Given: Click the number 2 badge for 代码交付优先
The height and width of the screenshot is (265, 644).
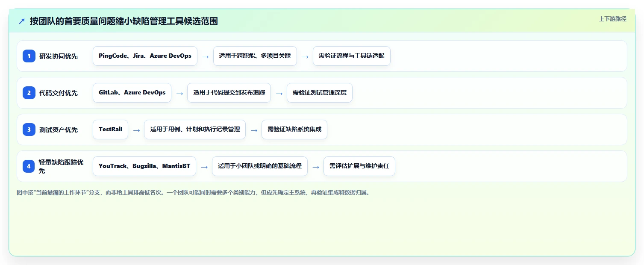Looking at the screenshot, I should pos(29,93).
